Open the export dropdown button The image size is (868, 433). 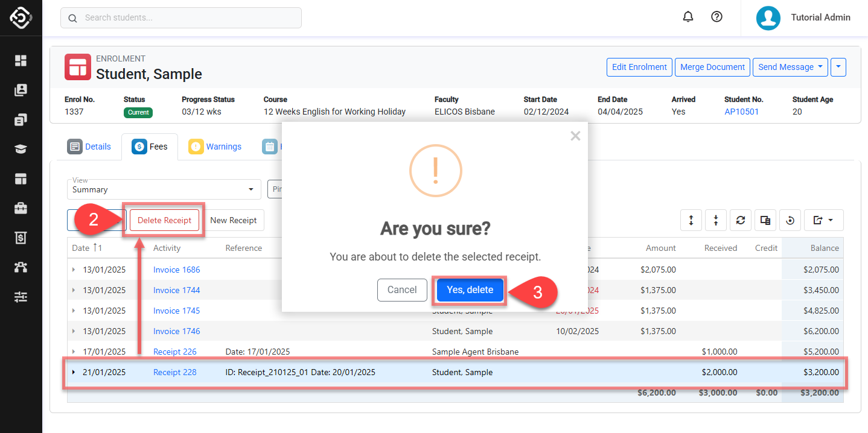point(823,221)
